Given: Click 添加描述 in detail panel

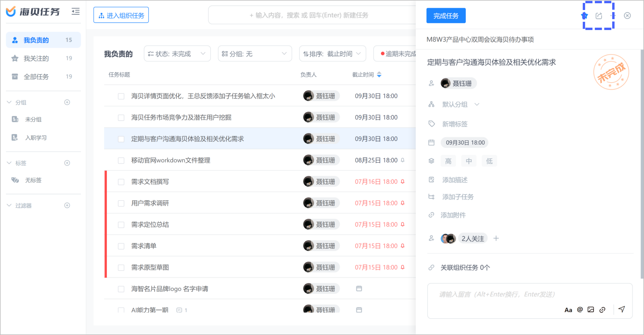Looking at the screenshot, I should (455, 180).
